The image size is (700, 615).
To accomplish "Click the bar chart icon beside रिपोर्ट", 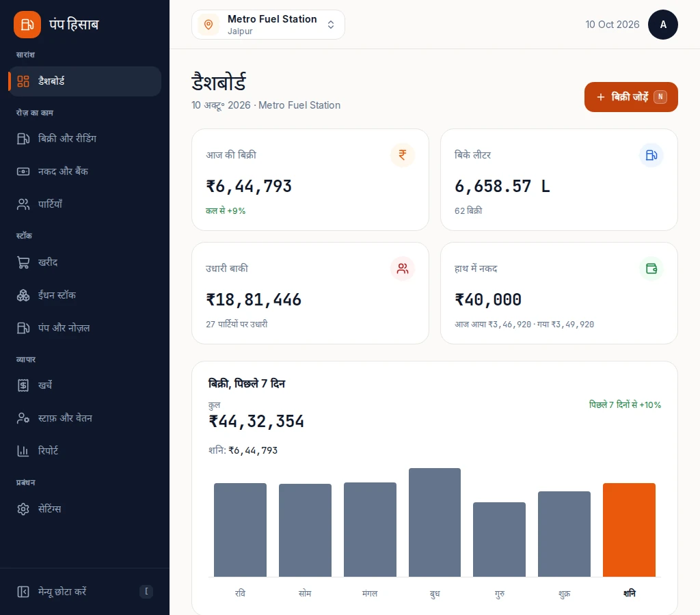I will pyautogui.click(x=23, y=451).
